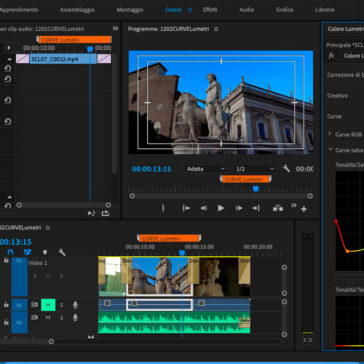Step forward one frame in Program monitor
Viewport: 364px width, 364px height.
(x=239, y=208)
